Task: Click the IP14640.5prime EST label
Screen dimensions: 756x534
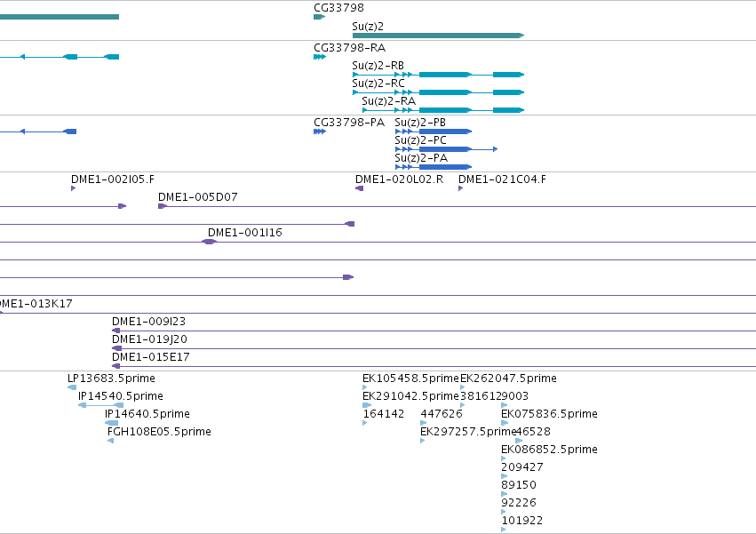Action: 147,414
